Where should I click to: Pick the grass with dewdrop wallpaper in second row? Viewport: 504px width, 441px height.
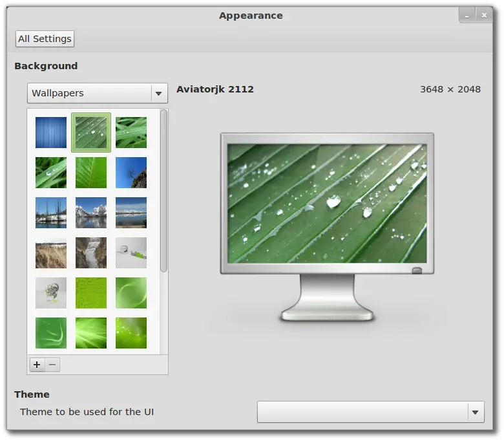51,173
